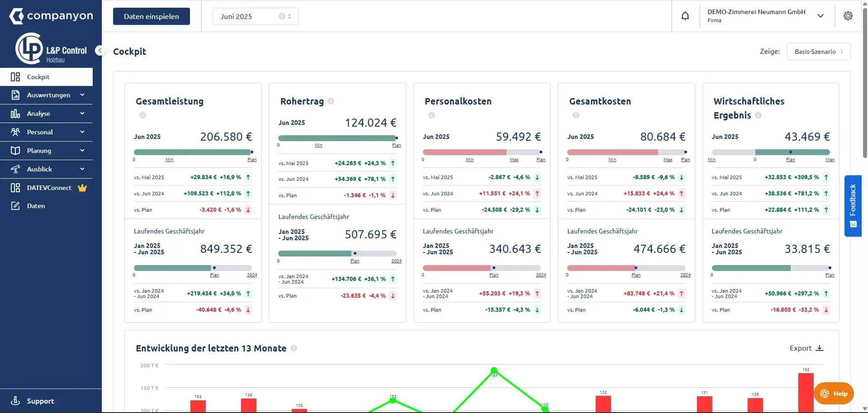The image size is (868, 413).
Task: Click the companyon logo
Action: 51,16
